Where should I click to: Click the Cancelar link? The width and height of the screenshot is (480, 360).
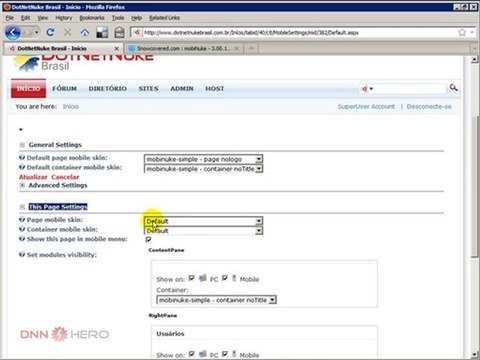click(x=65, y=177)
